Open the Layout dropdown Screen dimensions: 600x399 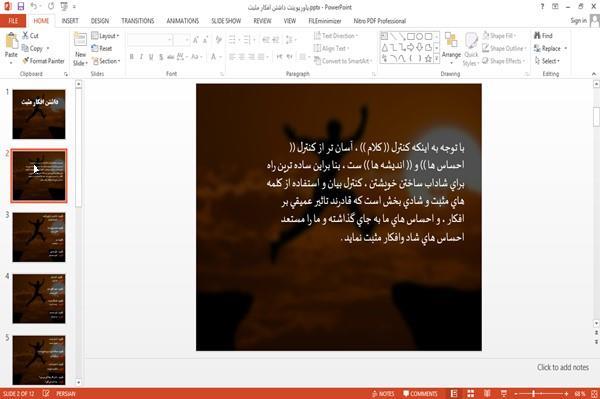(105, 36)
